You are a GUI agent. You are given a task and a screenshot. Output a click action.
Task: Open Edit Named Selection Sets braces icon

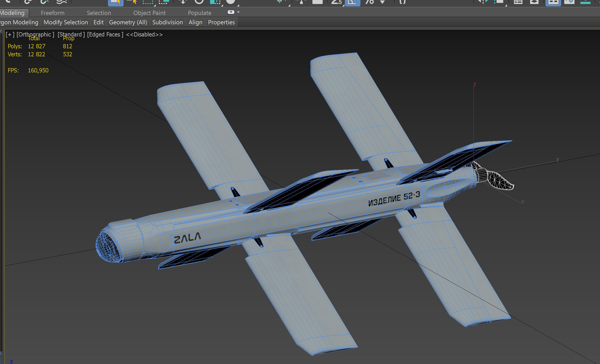403,2
